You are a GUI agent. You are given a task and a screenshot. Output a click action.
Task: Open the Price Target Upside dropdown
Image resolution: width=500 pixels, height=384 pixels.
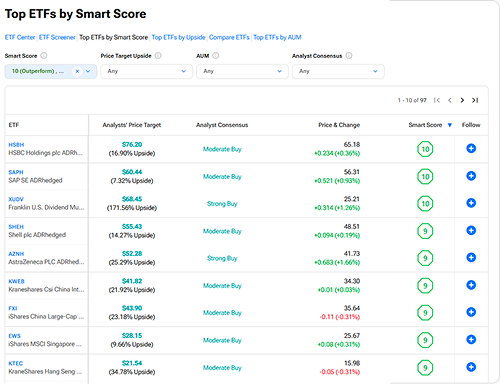point(146,71)
